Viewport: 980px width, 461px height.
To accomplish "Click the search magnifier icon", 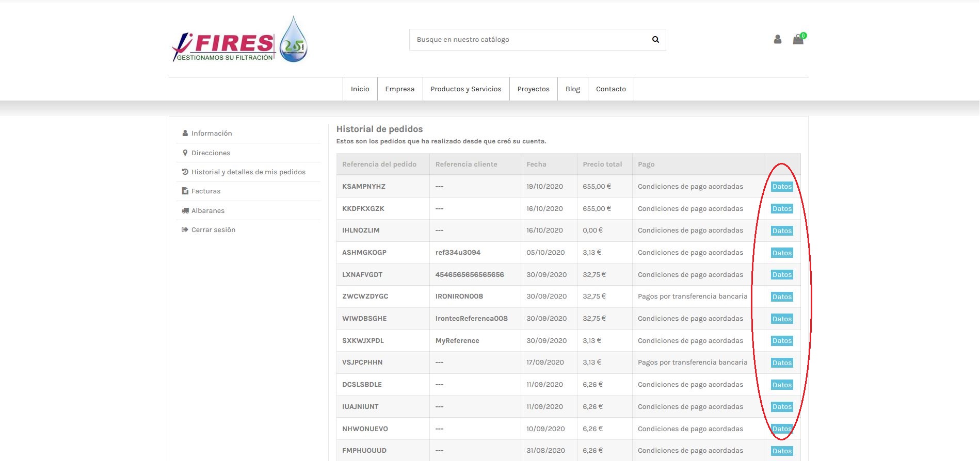I will point(655,40).
